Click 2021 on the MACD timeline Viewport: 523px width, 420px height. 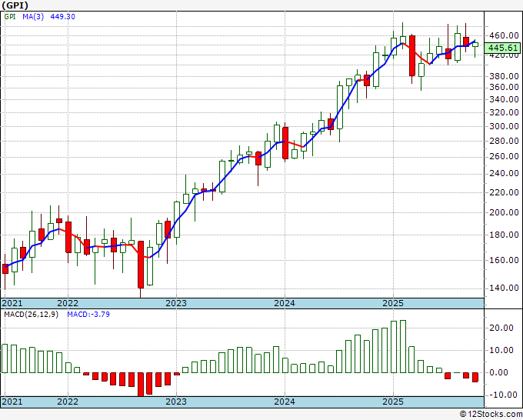(x=12, y=402)
